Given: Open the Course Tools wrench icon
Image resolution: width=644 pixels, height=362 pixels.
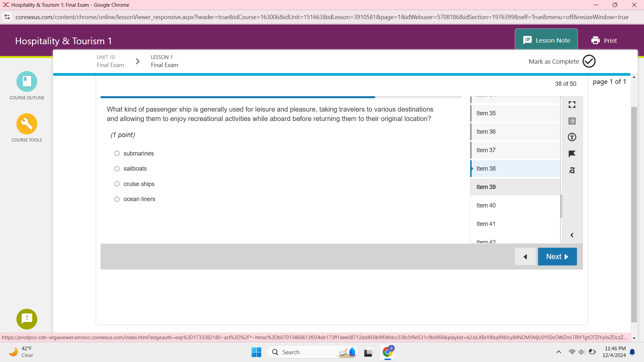Looking at the screenshot, I should coord(27,124).
